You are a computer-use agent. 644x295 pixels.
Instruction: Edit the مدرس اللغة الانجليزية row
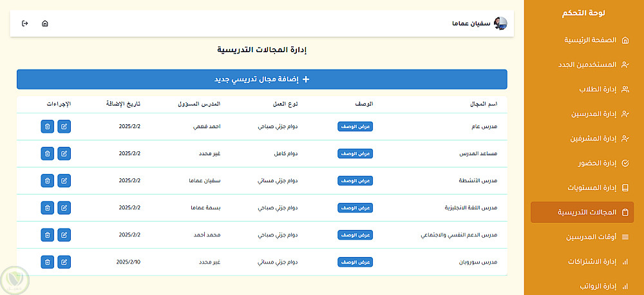tap(64, 208)
